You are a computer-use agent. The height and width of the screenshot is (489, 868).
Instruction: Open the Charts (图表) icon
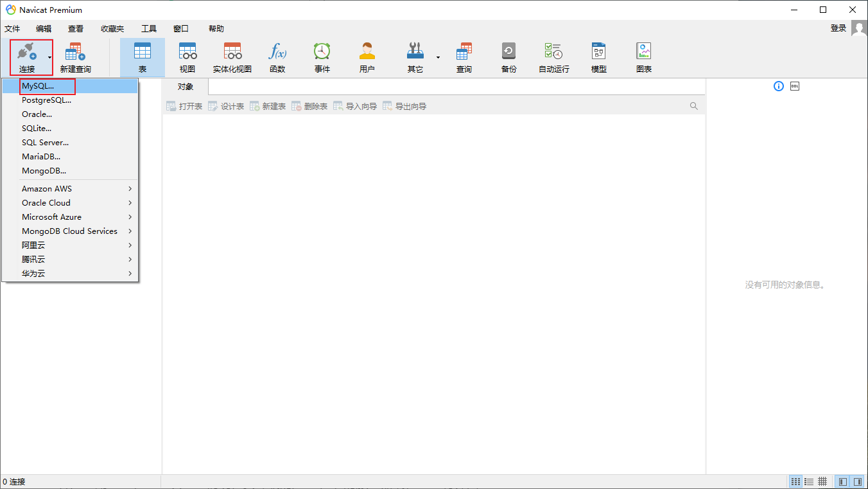(644, 52)
